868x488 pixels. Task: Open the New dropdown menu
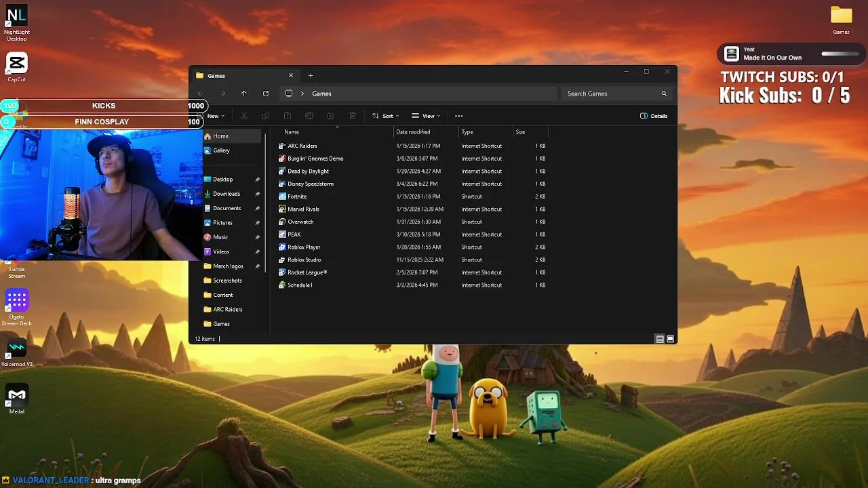click(x=215, y=116)
